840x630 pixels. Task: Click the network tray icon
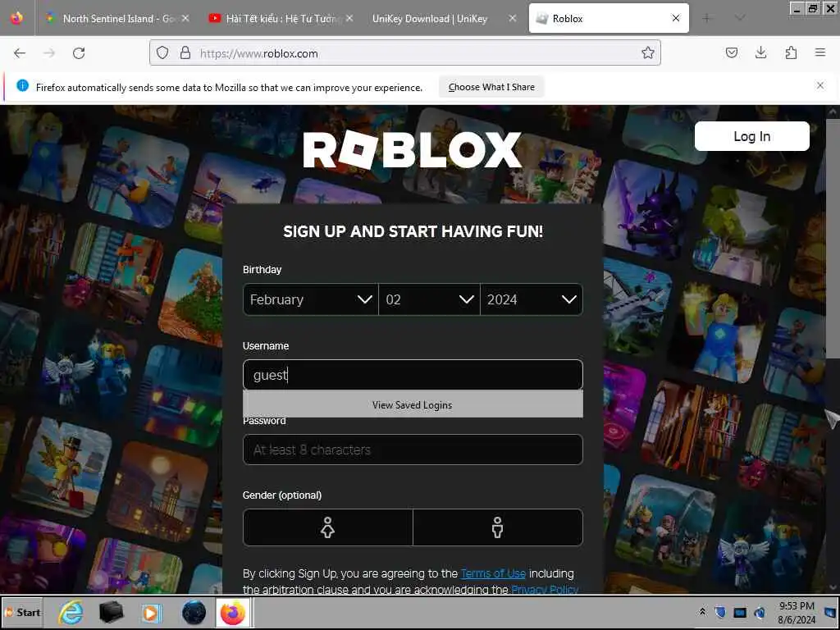[740, 612]
